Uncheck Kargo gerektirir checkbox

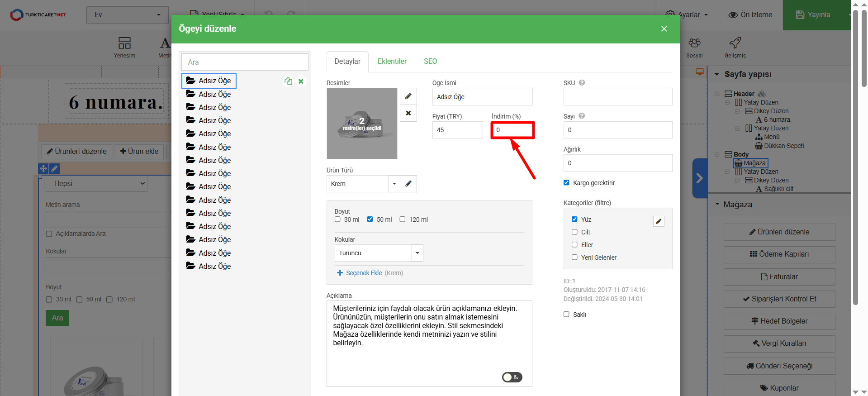click(x=566, y=183)
